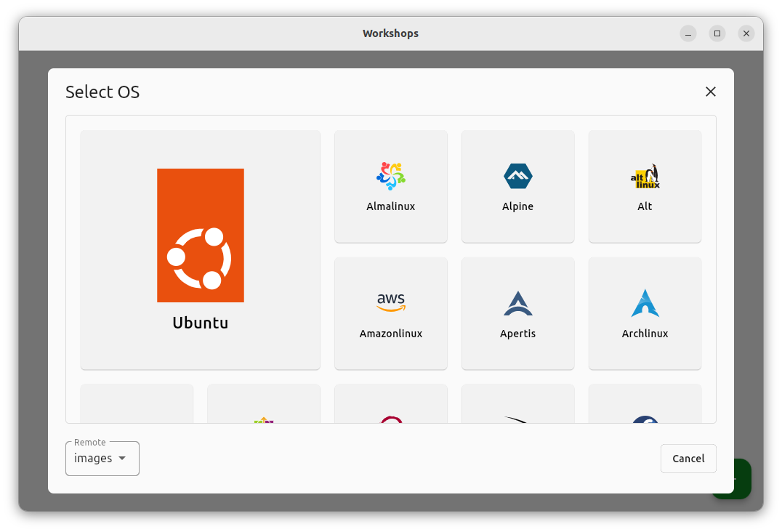Minimize the Workshops window

[x=688, y=33]
